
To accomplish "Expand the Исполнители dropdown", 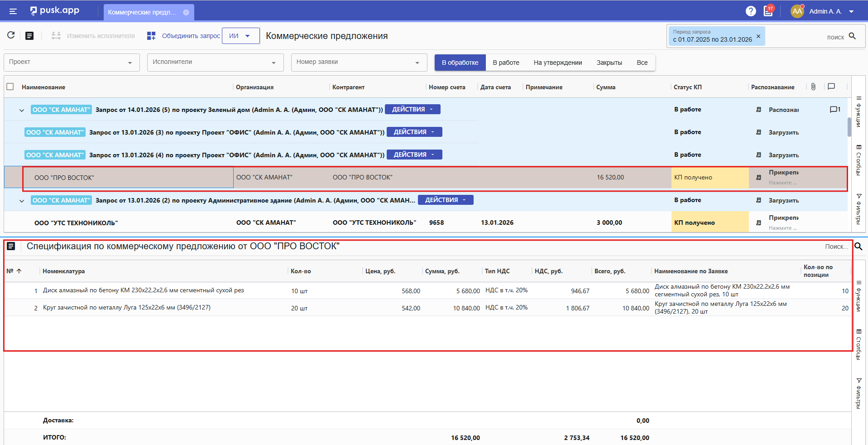I will [215, 63].
